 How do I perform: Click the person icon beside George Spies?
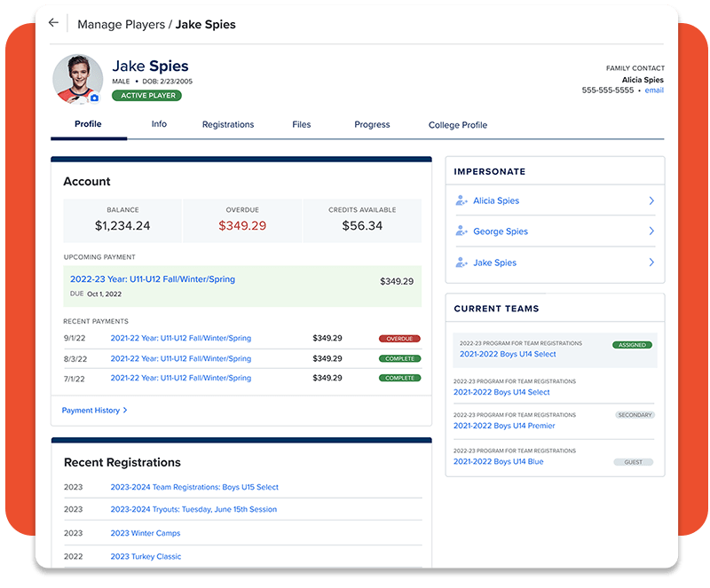click(x=461, y=231)
